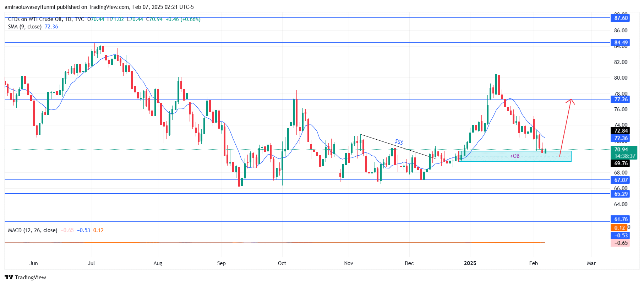This screenshot has height=285, width=644.
Task: Click the 76.00 price axis tick
Action: pyautogui.click(x=621, y=109)
